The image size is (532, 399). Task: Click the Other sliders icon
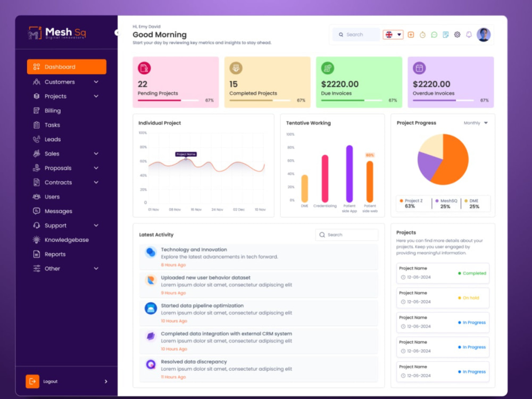click(36, 268)
